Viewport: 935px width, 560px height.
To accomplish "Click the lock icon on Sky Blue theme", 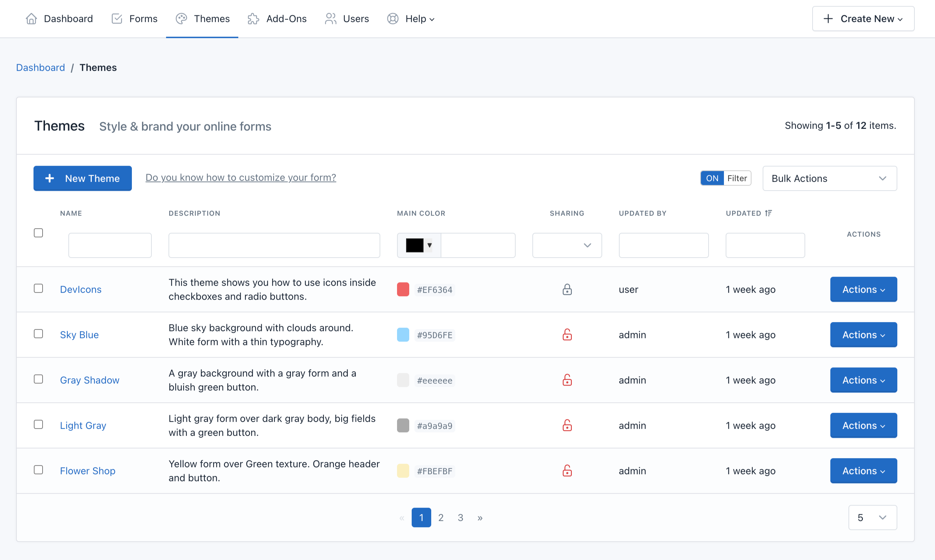I will (x=567, y=334).
